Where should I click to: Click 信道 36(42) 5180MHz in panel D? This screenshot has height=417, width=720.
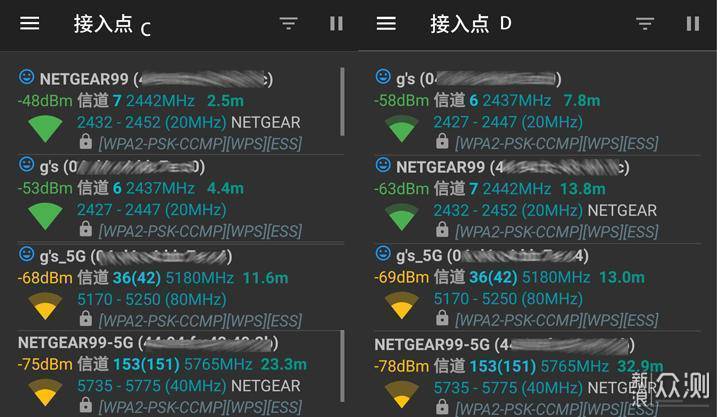click(512, 277)
